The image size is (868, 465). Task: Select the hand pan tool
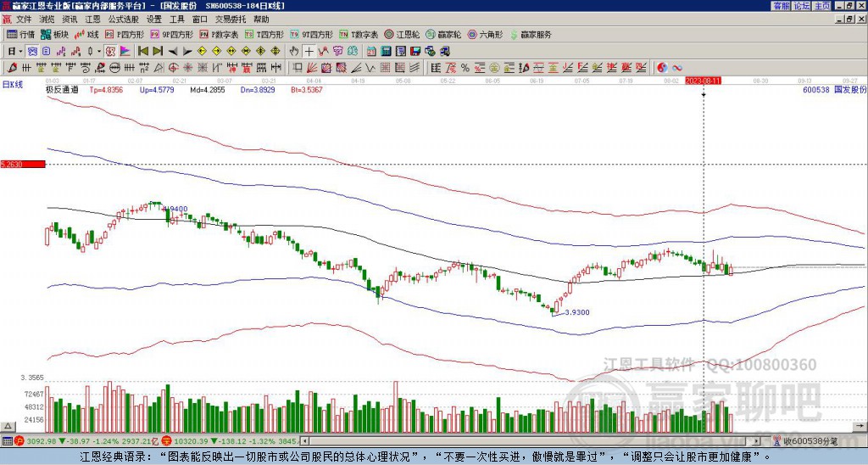coord(294,52)
